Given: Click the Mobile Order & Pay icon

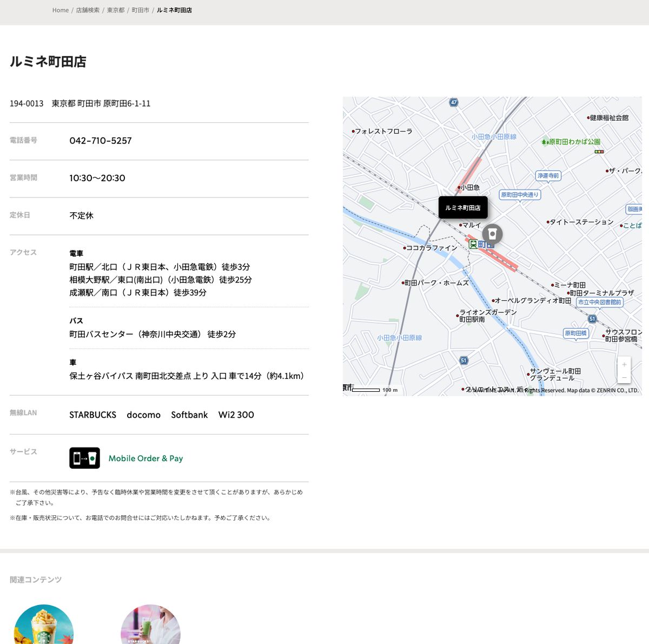Looking at the screenshot, I should 84,458.
